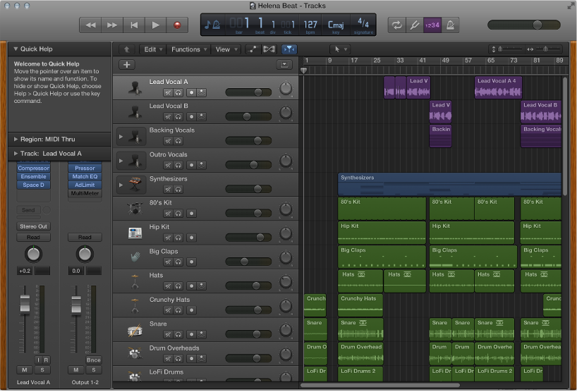Go to beginning of project button

click(134, 25)
